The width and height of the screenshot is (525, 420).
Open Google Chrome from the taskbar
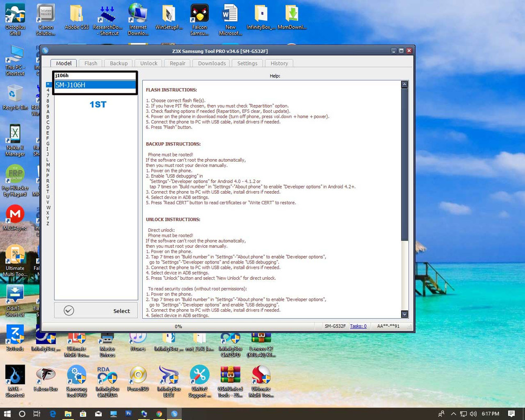pyautogui.click(x=159, y=414)
